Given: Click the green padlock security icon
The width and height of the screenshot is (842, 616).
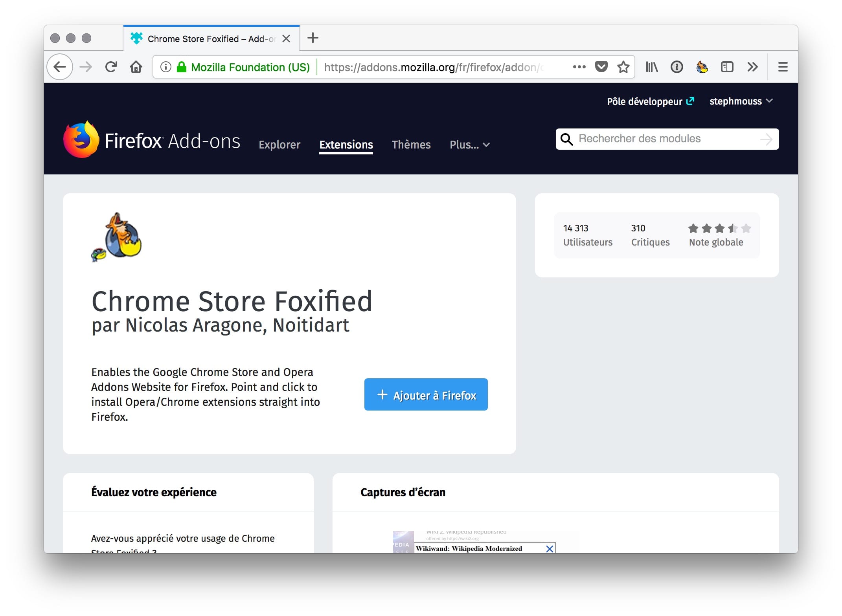Looking at the screenshot, I should [x=182, y=67].
